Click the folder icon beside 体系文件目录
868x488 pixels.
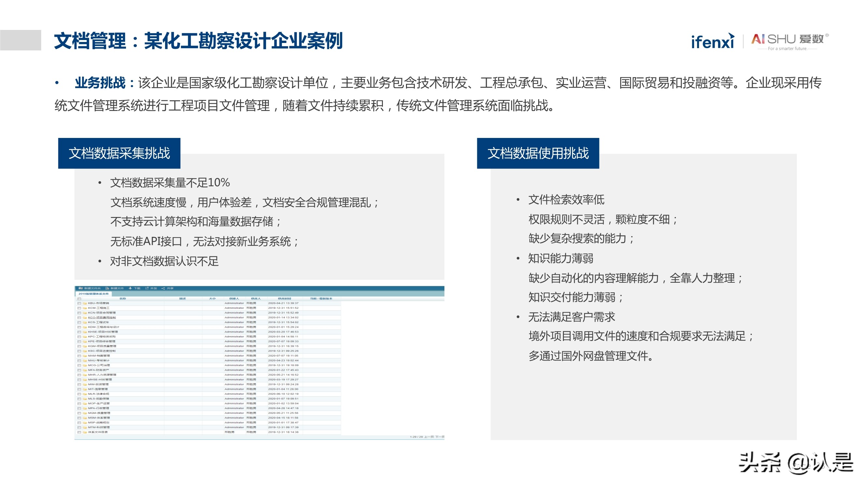[x=85, y=432]
